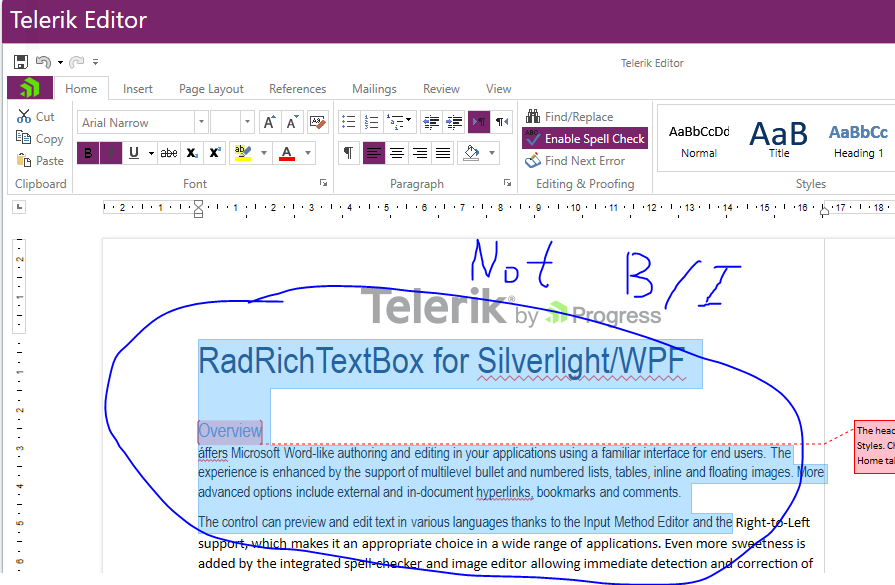Click the right indent marker on ruler
Image resolution: width=895 pixels, height=585 pixels.
pos(824,210)
